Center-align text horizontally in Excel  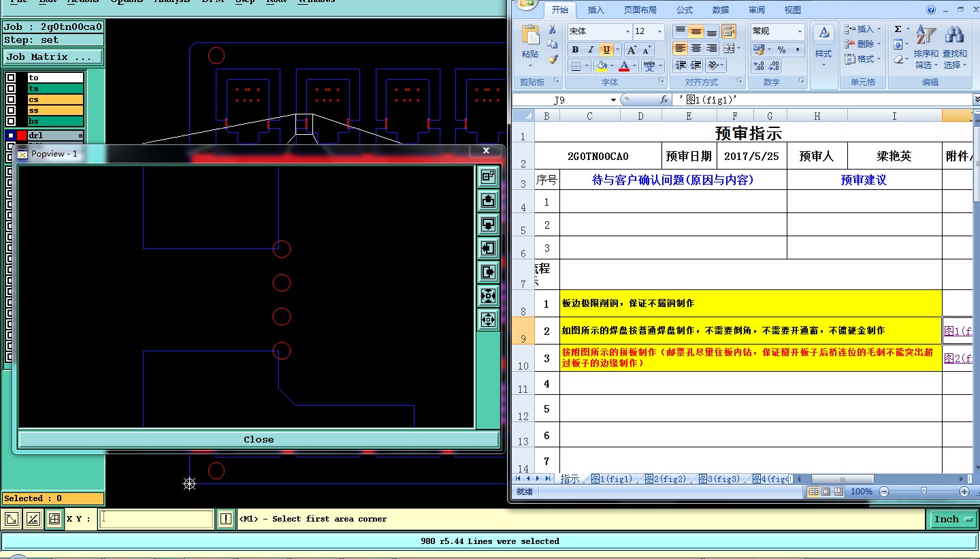(x=696, y=48)
